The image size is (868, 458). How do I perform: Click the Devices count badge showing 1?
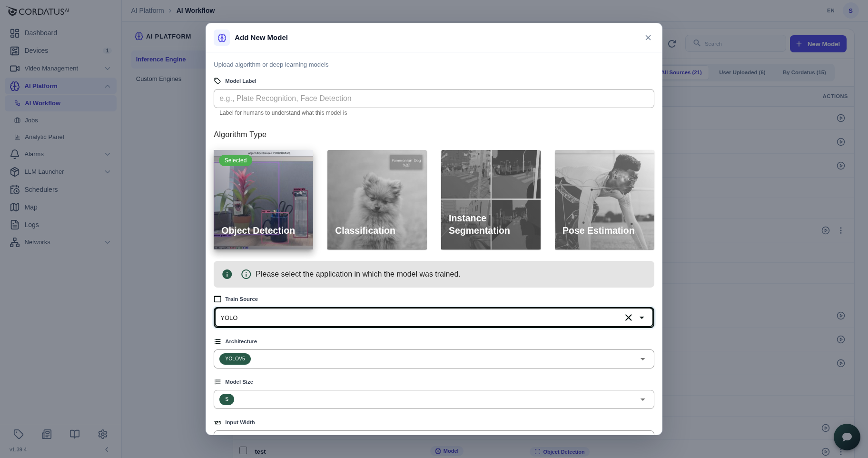tap(108, 50)
